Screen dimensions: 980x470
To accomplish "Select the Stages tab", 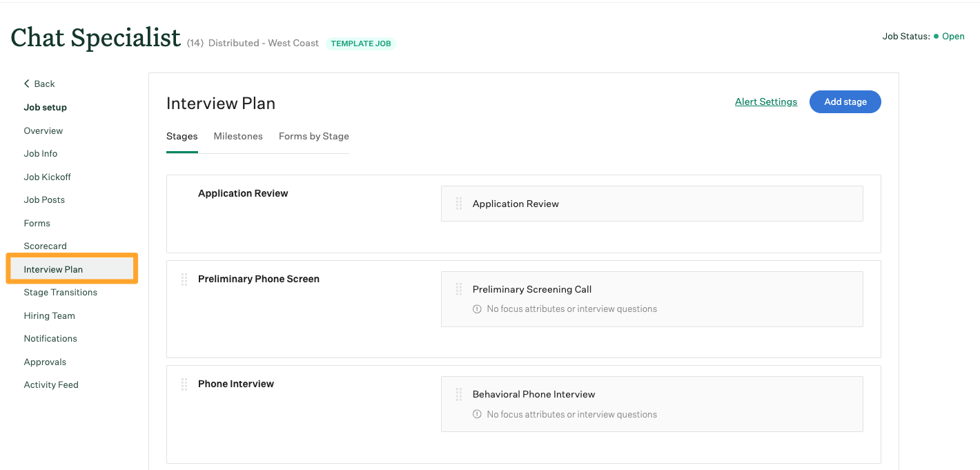I will (182, 136).
